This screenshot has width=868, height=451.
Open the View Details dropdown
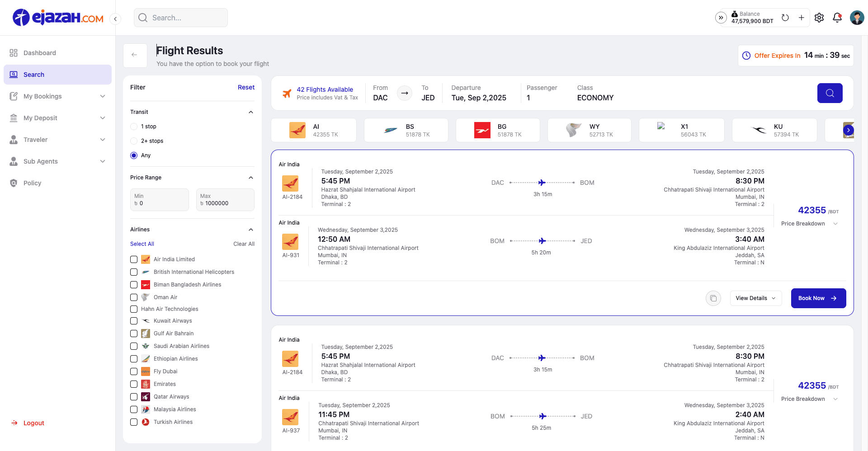coord(756,298)
